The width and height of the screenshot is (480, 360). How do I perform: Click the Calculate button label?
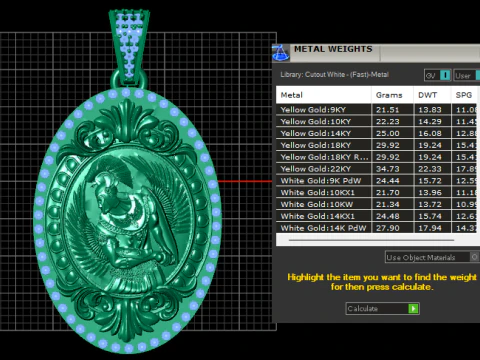[363, 309]
